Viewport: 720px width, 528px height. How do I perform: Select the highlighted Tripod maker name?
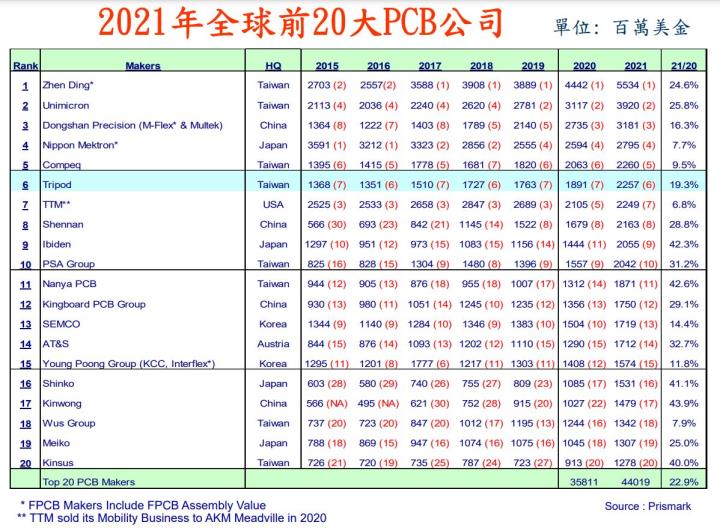57,185
